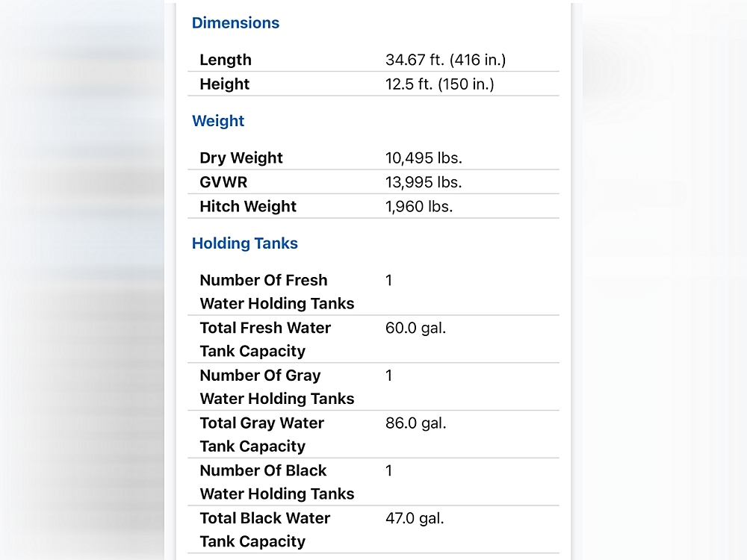747x560 pixels.
Task: Click the Dimensions section heading
Action: coord(235,22)
